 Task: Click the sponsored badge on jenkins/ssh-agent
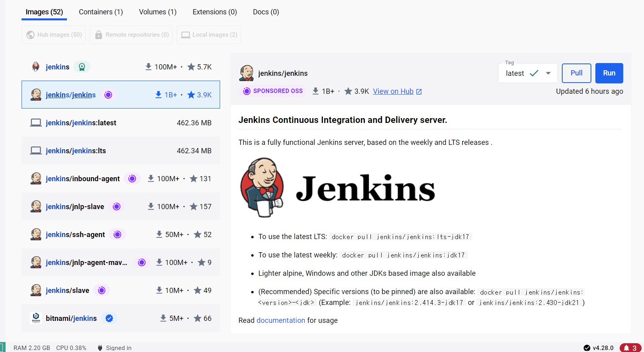pos(117,234)
